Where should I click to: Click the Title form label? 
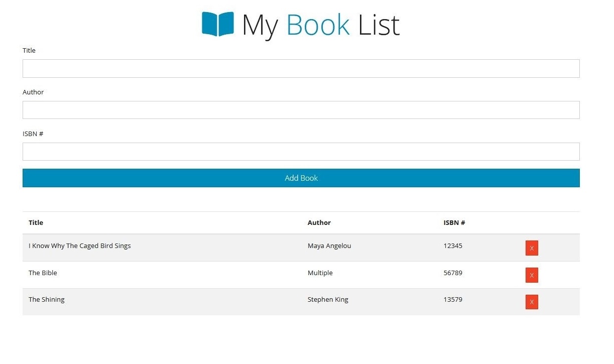coord(29,50)
